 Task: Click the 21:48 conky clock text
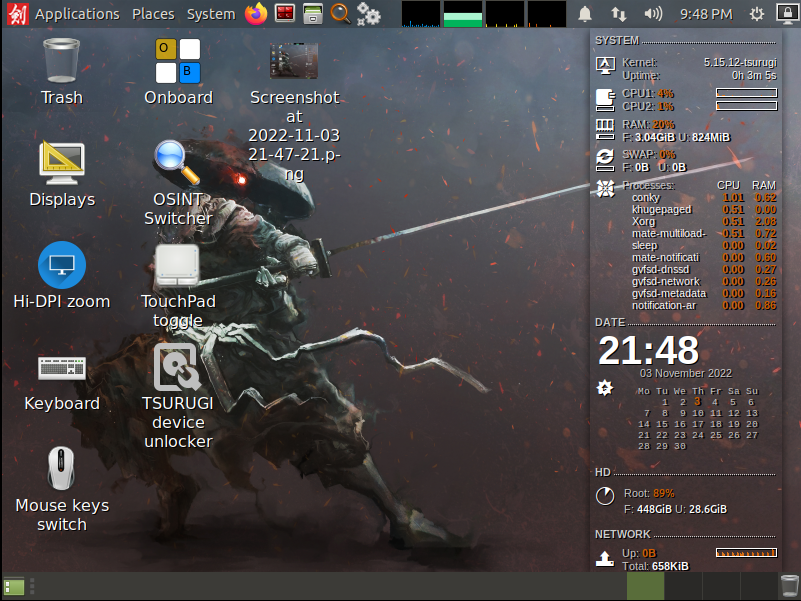pos(648,351)
